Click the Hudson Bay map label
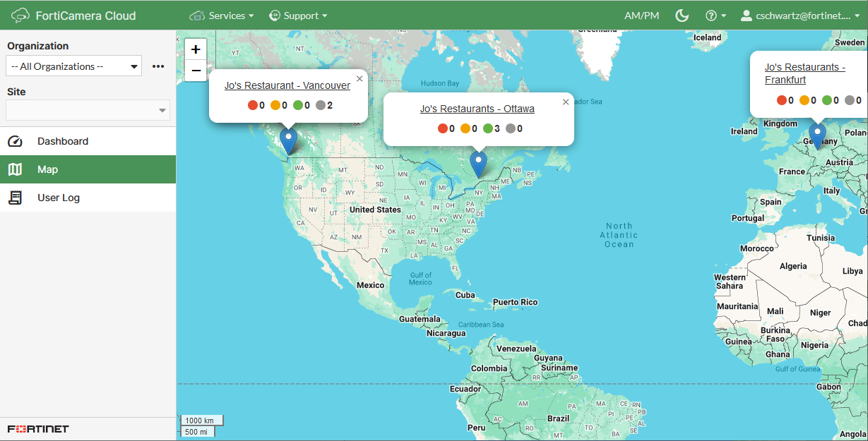 pos(439,83)
